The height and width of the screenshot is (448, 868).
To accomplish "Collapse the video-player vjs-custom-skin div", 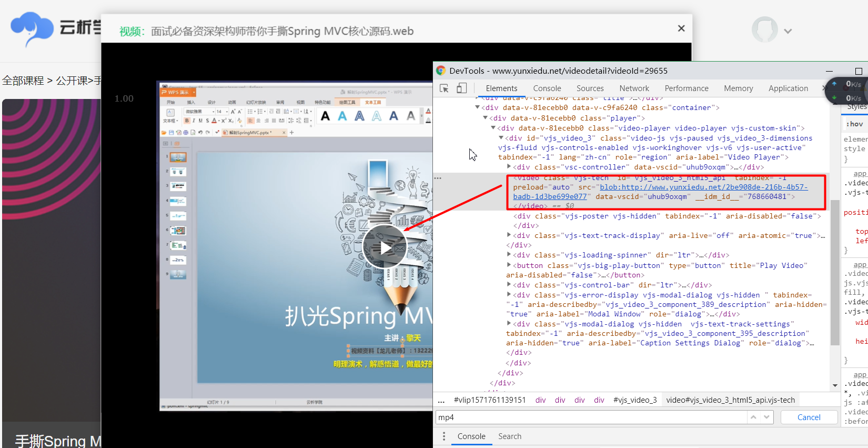I will 493,128.
